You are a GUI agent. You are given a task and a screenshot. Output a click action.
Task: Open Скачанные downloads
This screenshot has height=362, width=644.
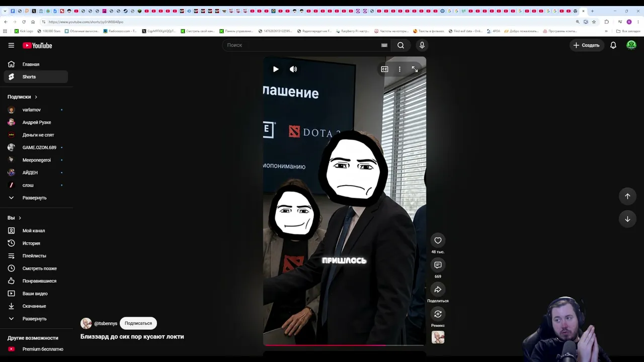(36, 306)
